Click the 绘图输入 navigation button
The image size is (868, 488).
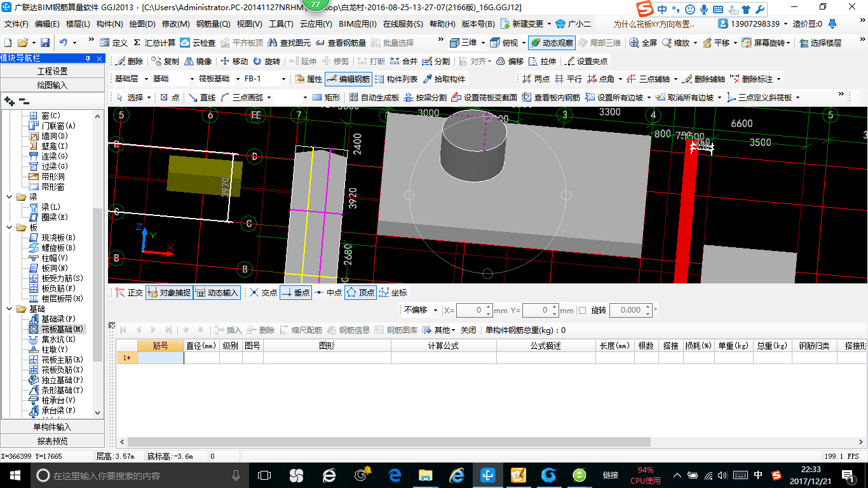pos(52,85)
